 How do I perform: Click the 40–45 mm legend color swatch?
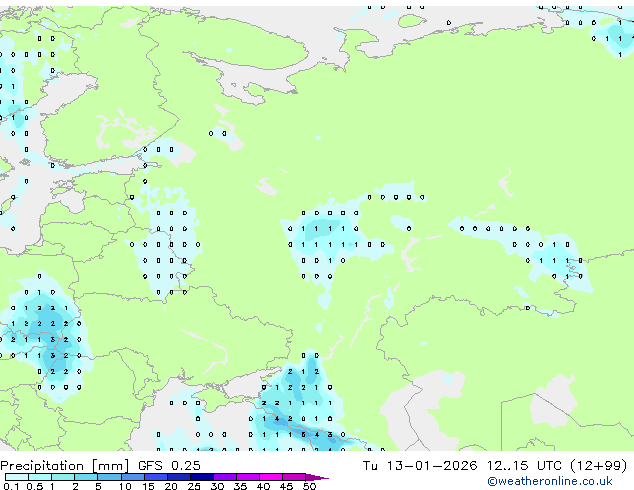pyautogui.click(x=271, y=477)
